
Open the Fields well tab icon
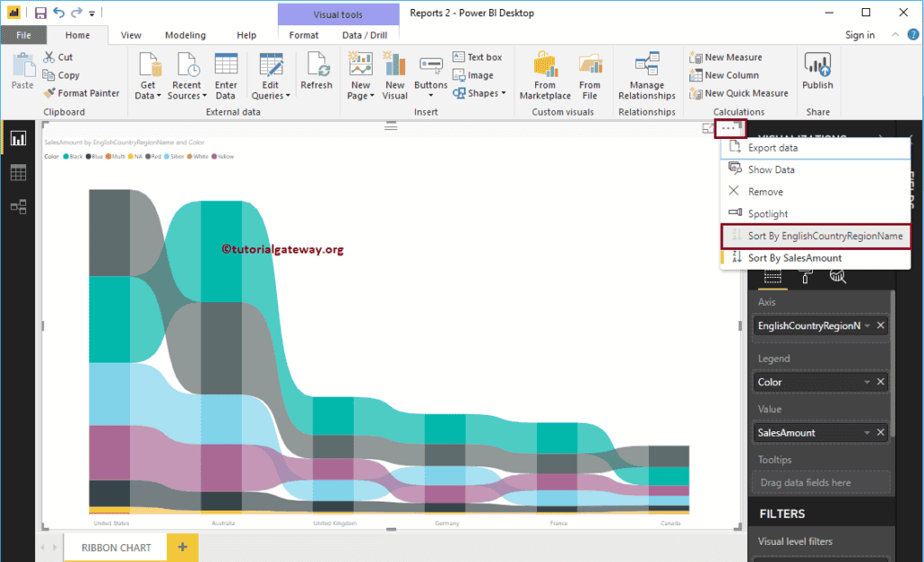(x=772, y=276)
